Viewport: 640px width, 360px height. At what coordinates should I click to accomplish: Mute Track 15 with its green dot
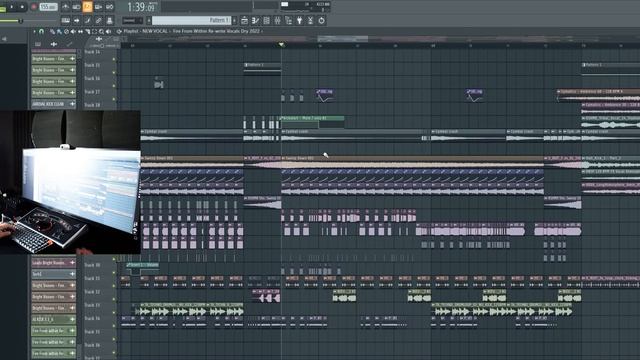[114, 73]
